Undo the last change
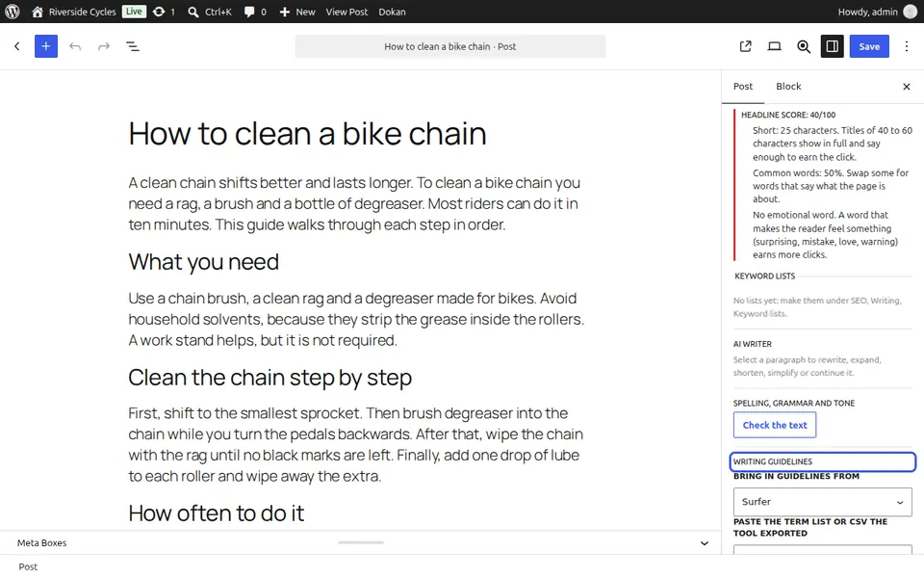The height and width of the screenshot is (578, 924). (75, 46)
